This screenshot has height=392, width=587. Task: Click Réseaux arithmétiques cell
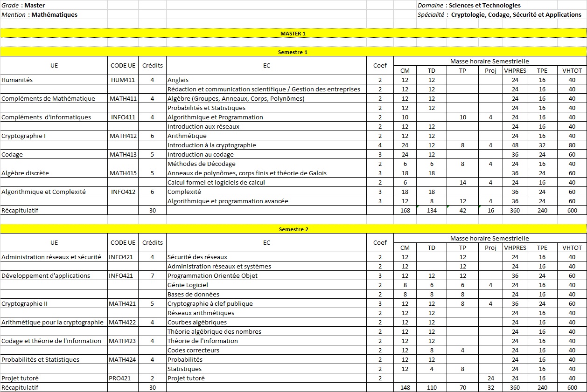(x=266, y=313)
